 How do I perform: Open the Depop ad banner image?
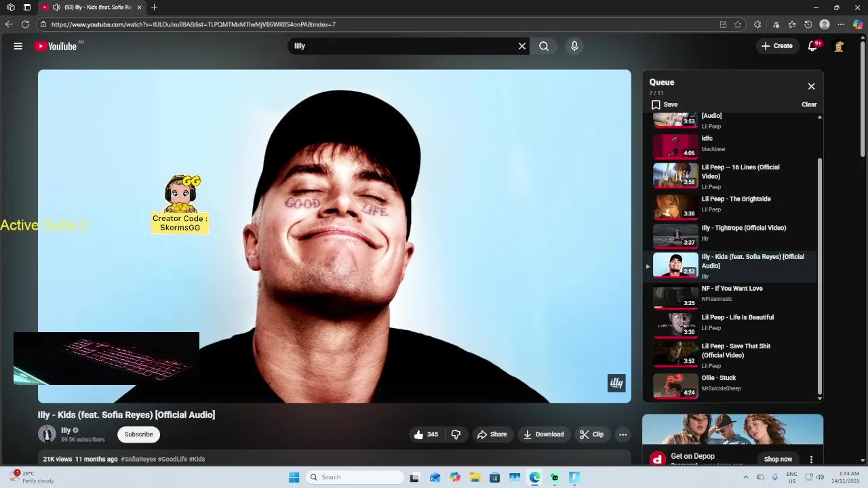tap(732, 429)
